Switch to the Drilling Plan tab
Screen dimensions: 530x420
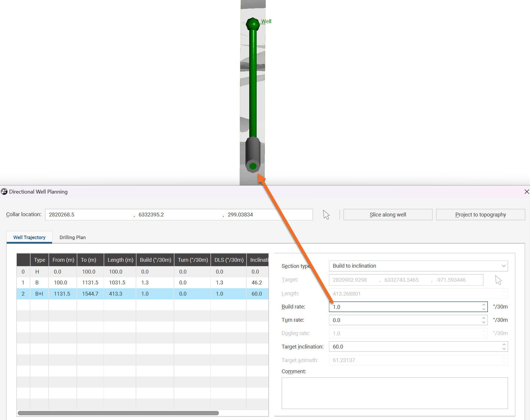(72, 237)
